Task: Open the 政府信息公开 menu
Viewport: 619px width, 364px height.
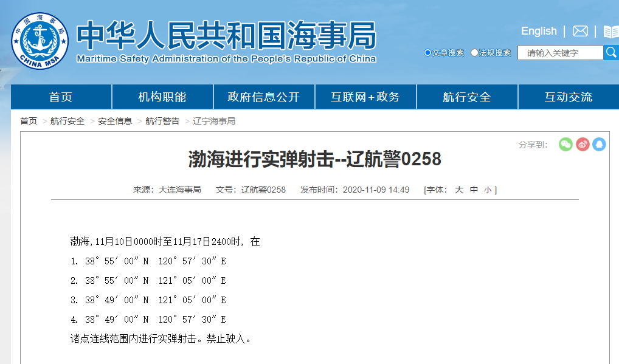Action: (264, 96)
